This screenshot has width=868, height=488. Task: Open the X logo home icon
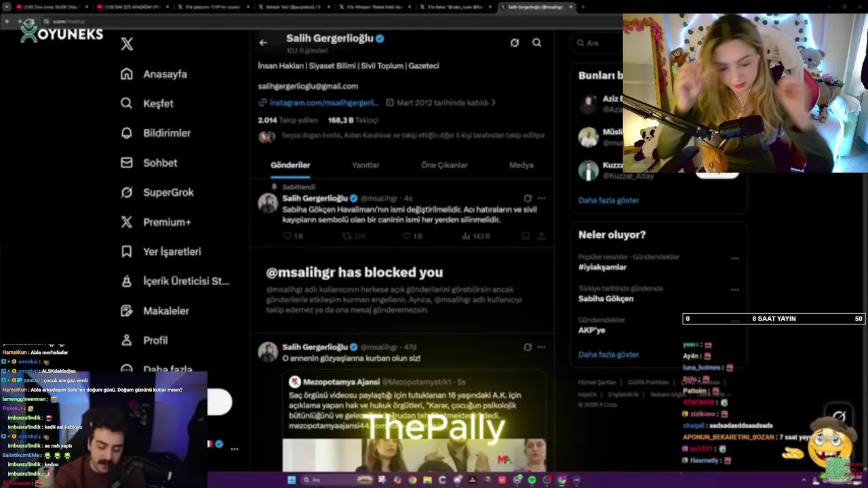pos(127,44)
